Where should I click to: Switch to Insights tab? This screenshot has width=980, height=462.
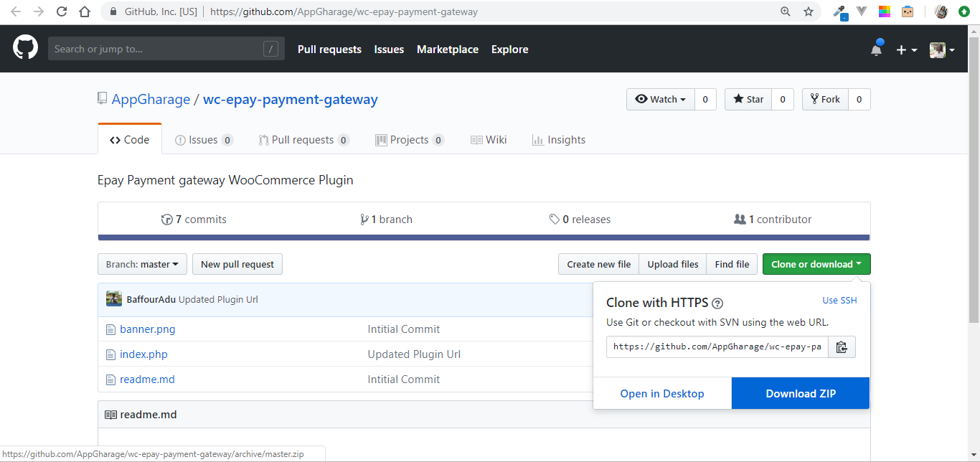[559, 139]
